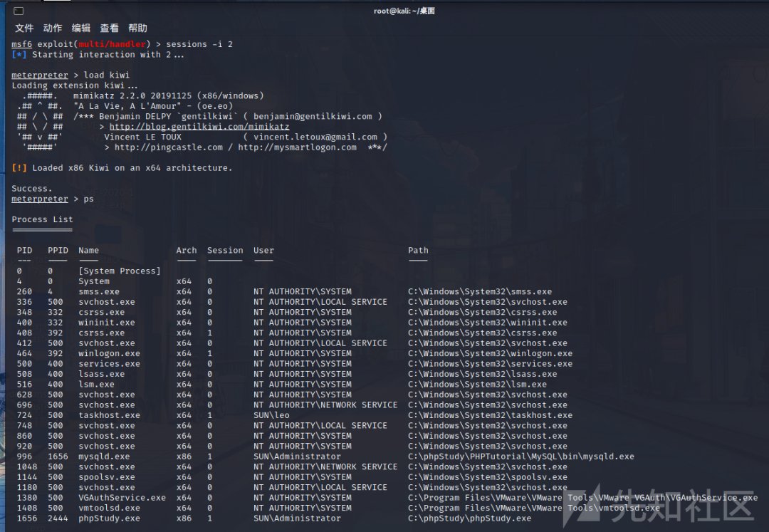Click the spoolsv.exe process name
Screen dimensions: 769x532
107,476
